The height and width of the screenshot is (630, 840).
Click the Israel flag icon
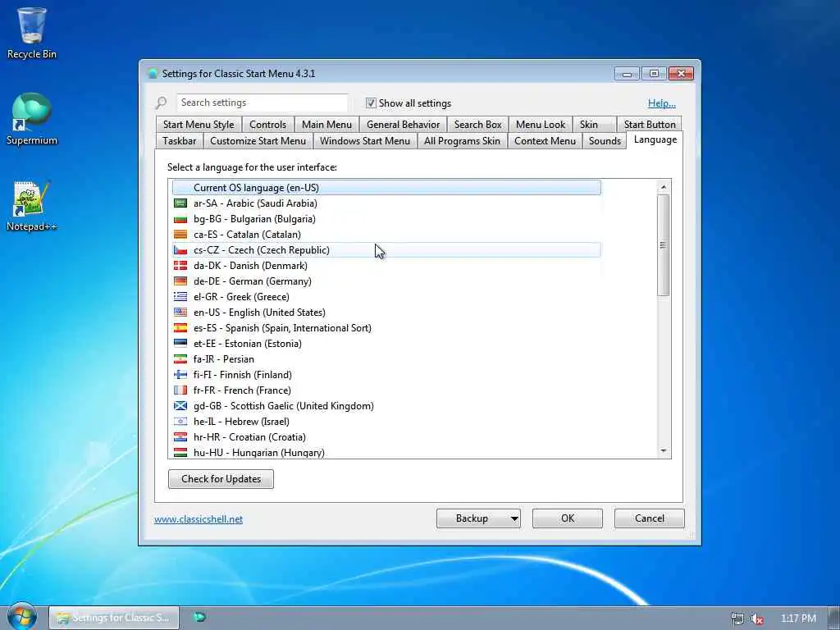[180, 421]
